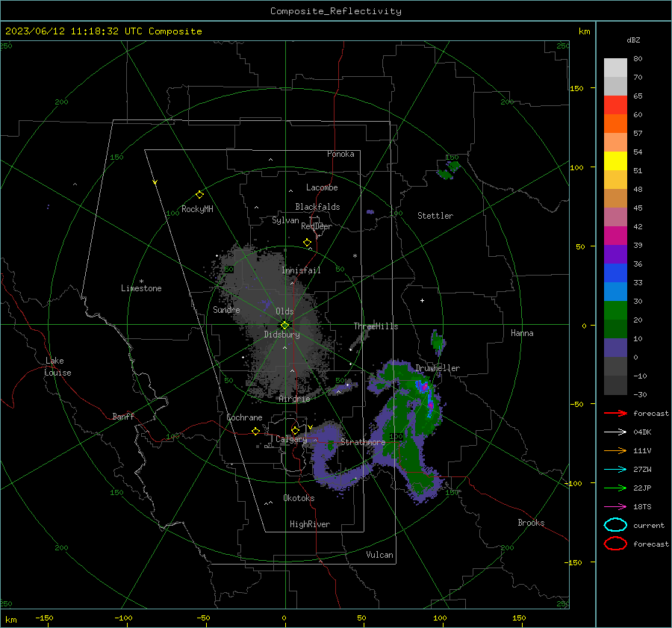Click the Sundre city label
Viewport: 672px width, 628px height.
[226, 309]
